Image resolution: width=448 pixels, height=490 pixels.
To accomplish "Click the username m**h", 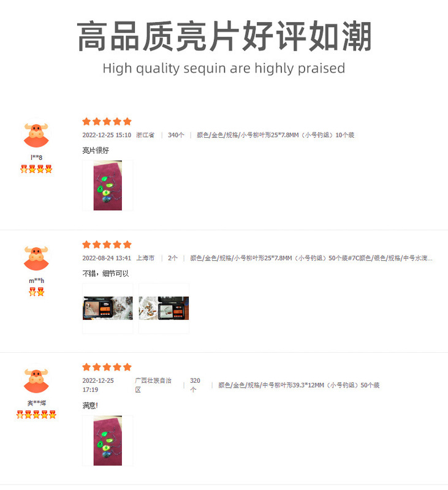I will tap(36, 281).
